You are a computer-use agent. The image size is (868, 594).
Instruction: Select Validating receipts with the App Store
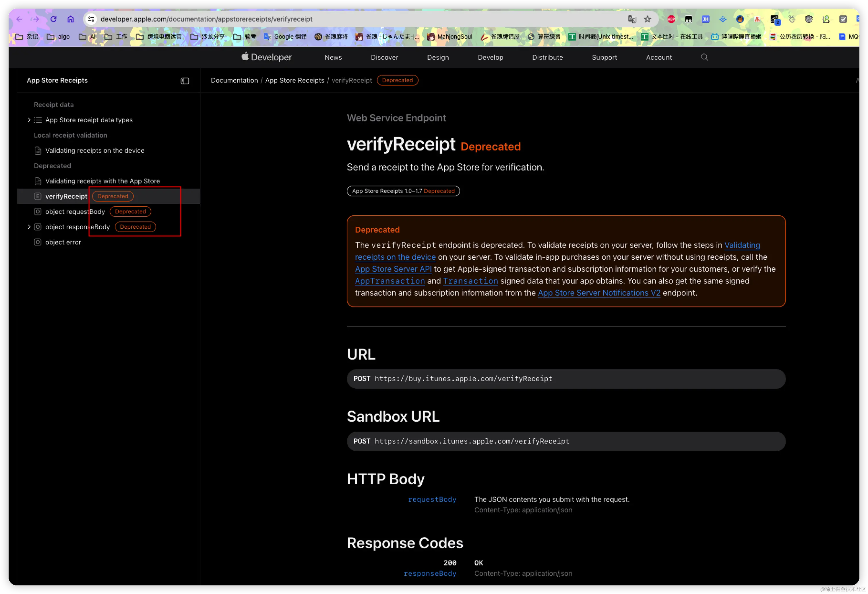point(102,181)
